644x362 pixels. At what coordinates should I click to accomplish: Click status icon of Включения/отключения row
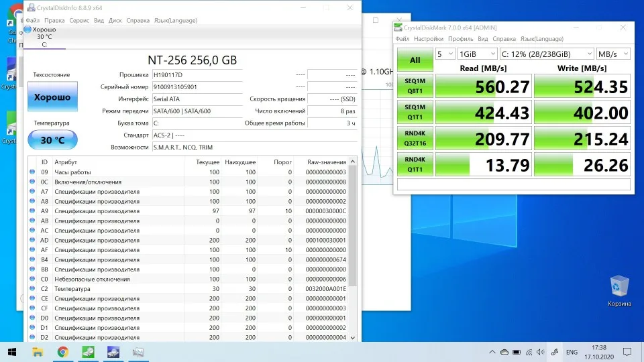click(x=32, y=182)
